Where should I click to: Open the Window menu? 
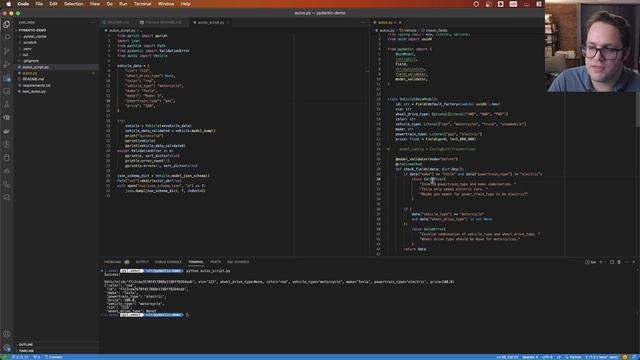tap(166, 4)
